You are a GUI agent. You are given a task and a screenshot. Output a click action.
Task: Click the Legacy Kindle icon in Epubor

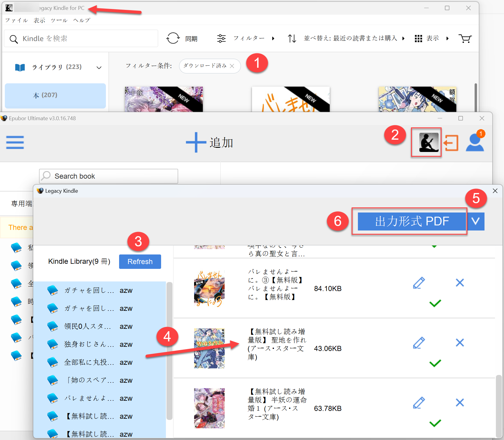tap(429, 142)
